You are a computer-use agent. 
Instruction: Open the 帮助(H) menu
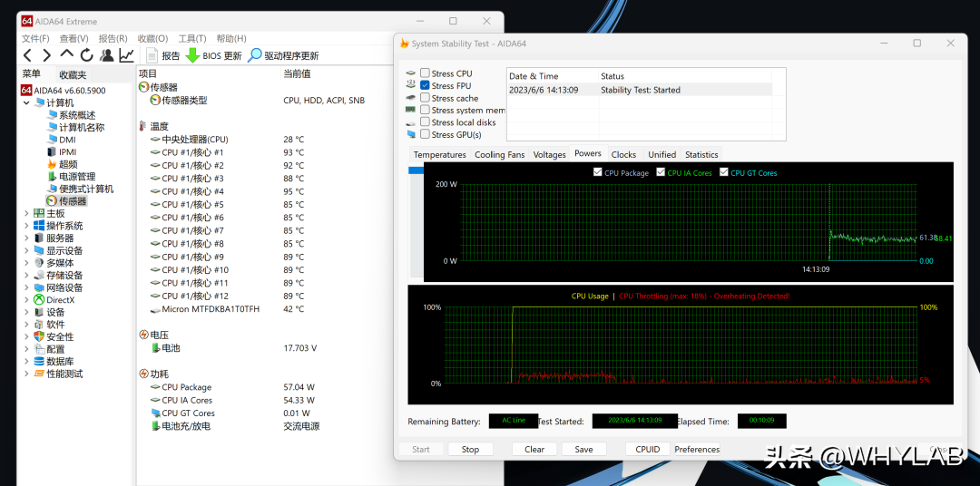[x=231, y=39]
